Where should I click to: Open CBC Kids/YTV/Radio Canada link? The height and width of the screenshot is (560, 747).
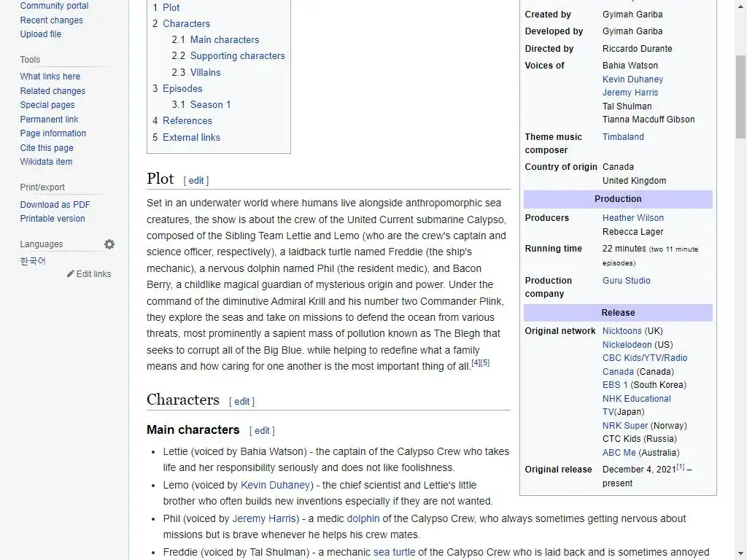tap(645, 365)
